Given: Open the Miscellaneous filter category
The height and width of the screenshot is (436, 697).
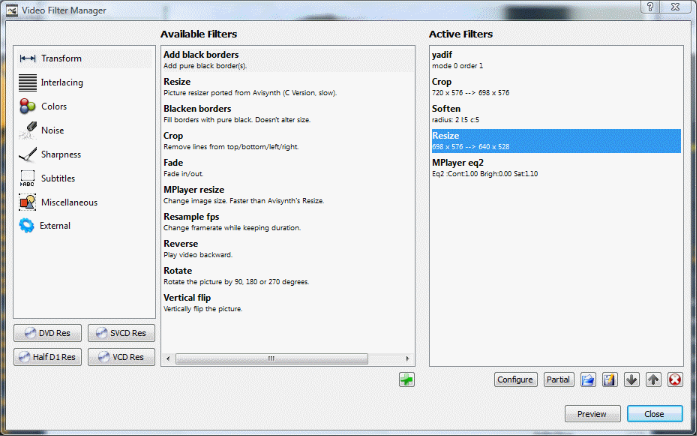Looking at the screenshot, I should point(68,203).
